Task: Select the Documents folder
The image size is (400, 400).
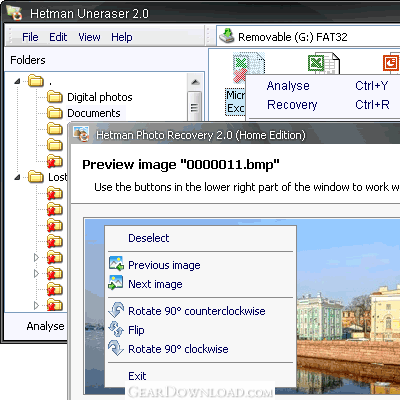Action: [94, 113]
